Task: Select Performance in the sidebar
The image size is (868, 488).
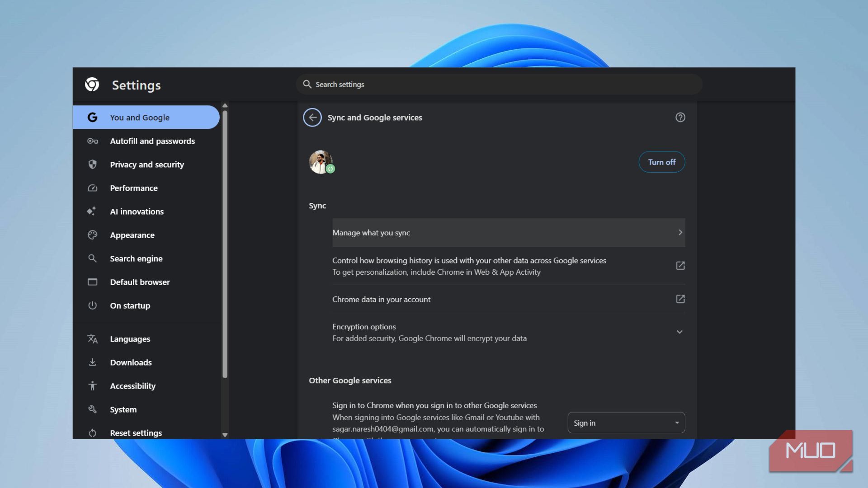Action: click(146, 188)
